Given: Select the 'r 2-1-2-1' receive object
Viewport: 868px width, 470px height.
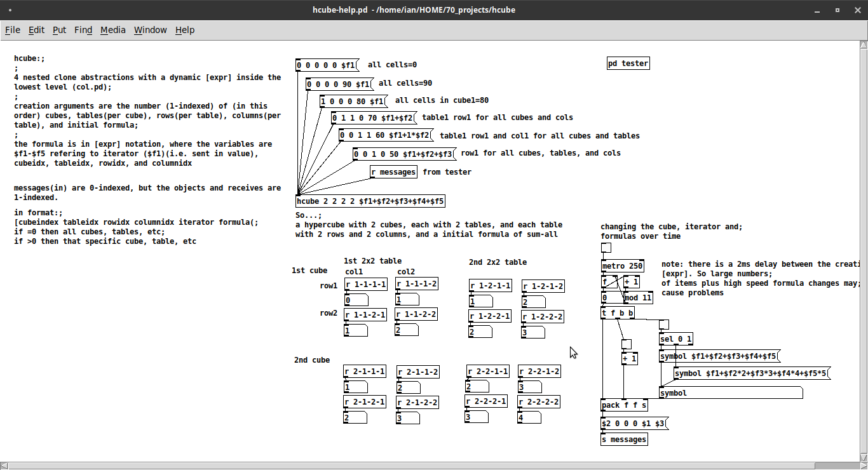Looking at the screenshot, I should click(x=365, y=402).
